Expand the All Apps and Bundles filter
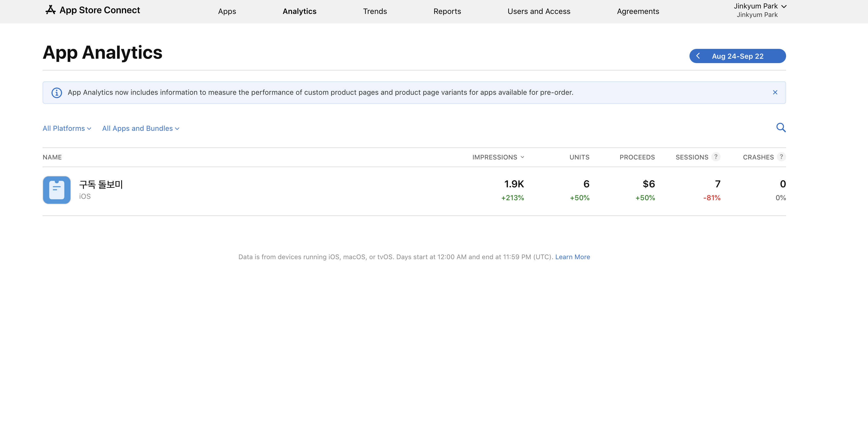 coord(141,128)
